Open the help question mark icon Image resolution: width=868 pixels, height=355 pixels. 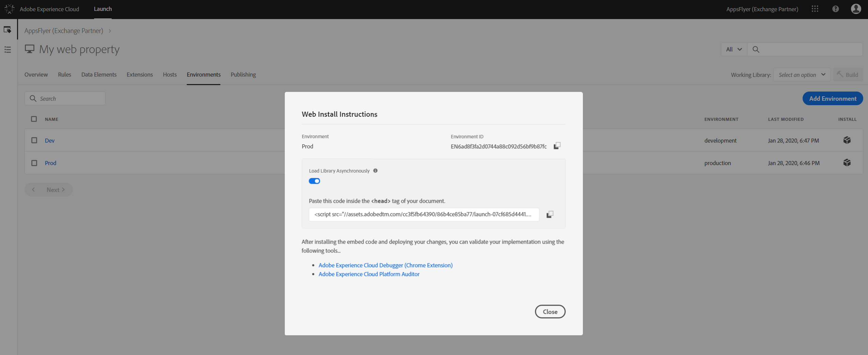point(835,9)
